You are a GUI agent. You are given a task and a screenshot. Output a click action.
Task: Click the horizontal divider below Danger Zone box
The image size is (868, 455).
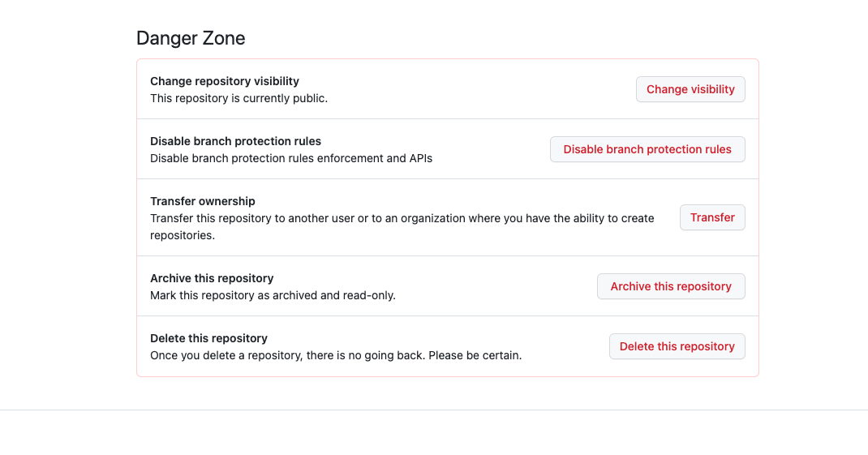click(434, 410)
